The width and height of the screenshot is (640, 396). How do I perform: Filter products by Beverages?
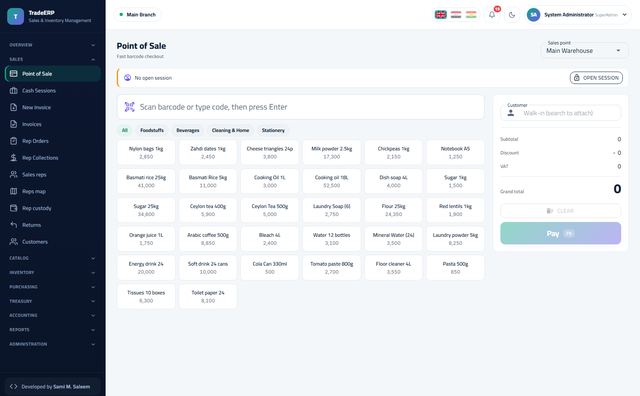click(x=188, y=130)
